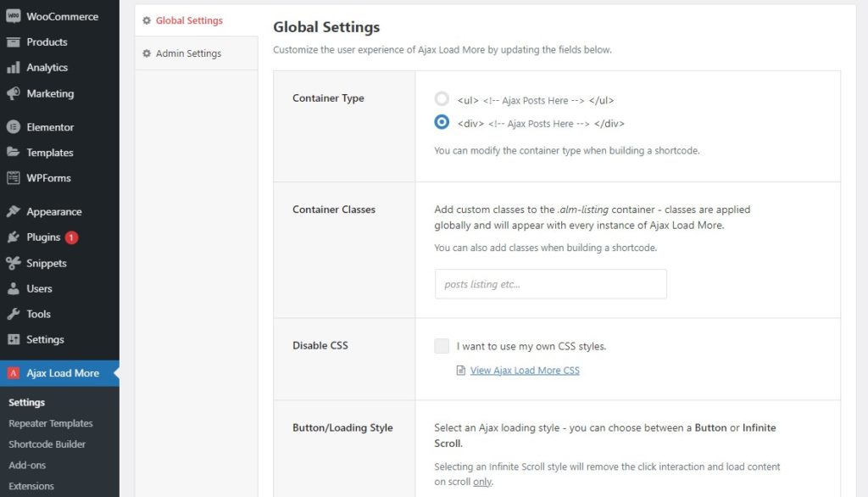Open the Repeater Templates submenu page
The width and height of the screenshot is (868, 497).
tap(50, 423)
